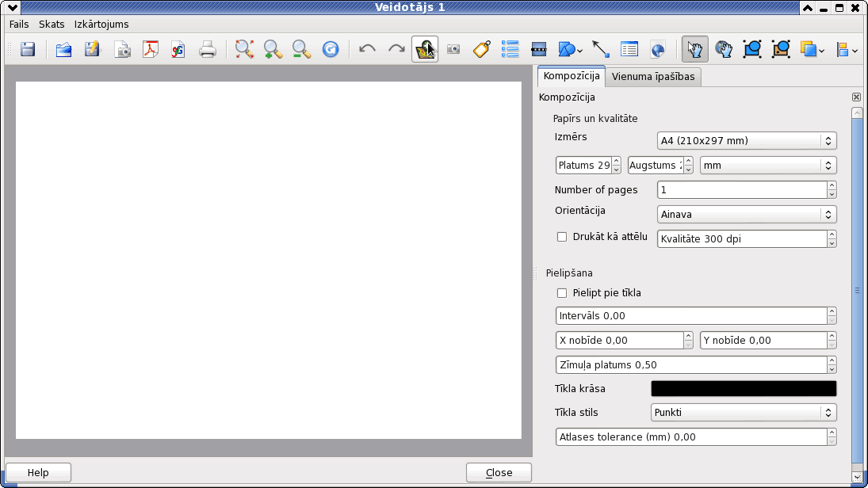Click the side panel scrollbar down arrow
868x488 pixels.
[857, 477]
